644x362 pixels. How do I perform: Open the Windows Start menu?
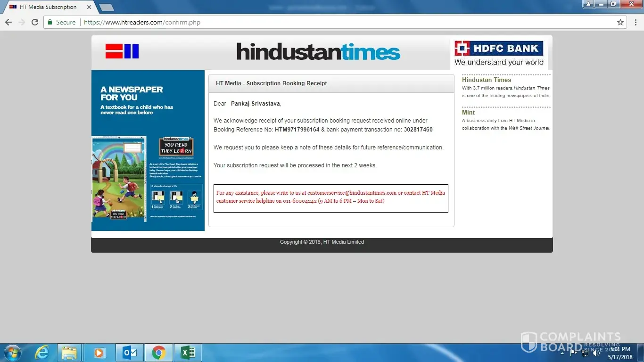12,353
